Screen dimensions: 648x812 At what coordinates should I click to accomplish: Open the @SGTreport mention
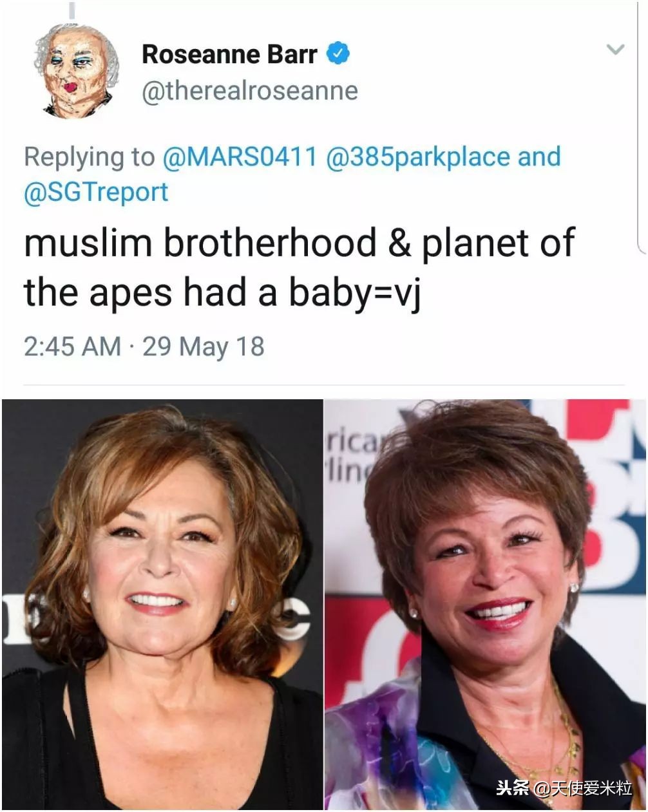tap(96, 192)
